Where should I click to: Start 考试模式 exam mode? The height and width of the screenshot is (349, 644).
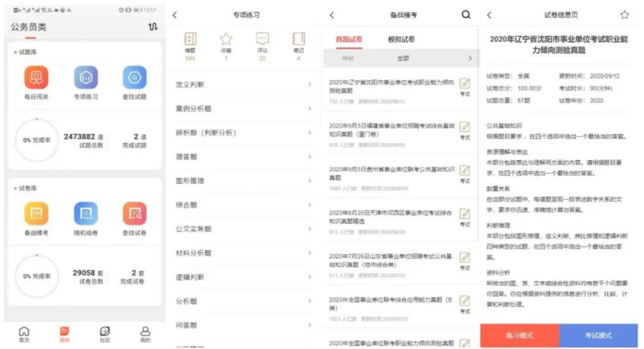598,335
